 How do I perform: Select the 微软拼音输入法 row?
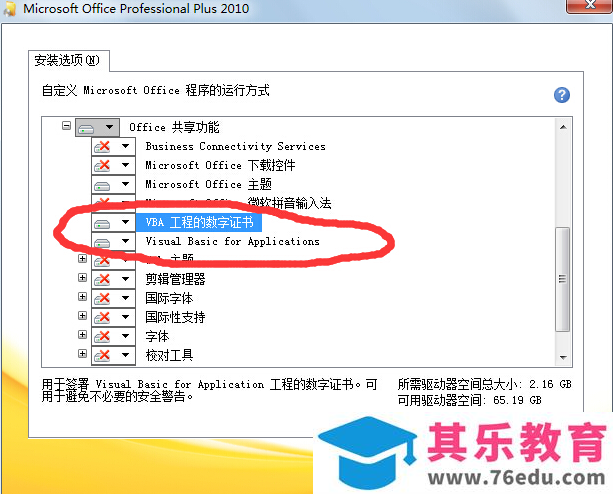238,204
